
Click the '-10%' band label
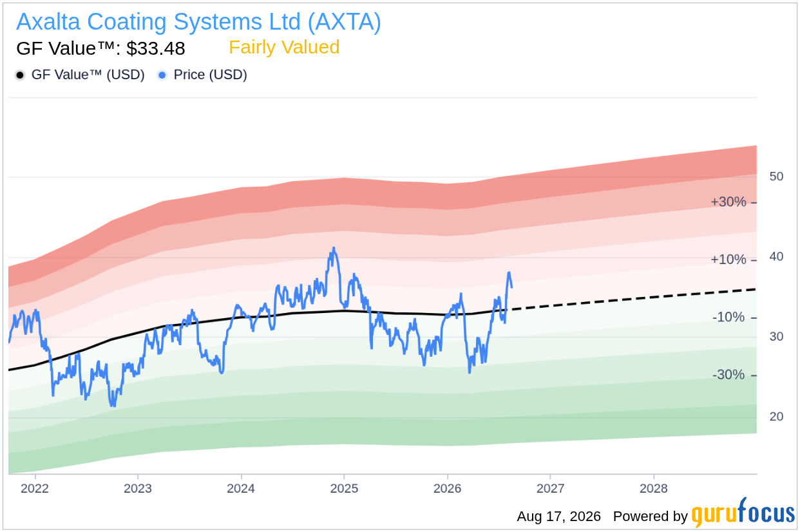coord(729,318)
